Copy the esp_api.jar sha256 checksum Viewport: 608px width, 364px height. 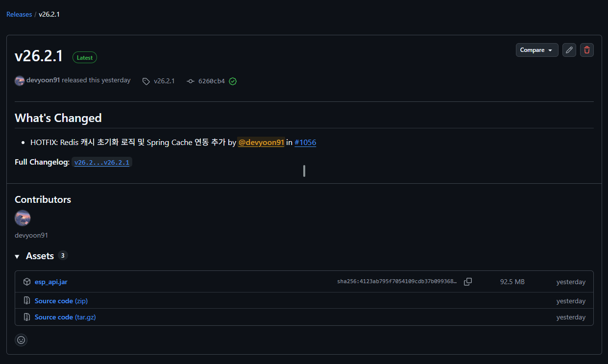click(468, 282)
